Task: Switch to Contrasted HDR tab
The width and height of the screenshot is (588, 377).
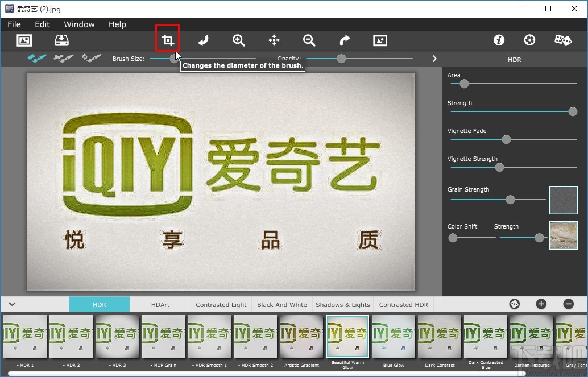Action: tap(404, 305)
